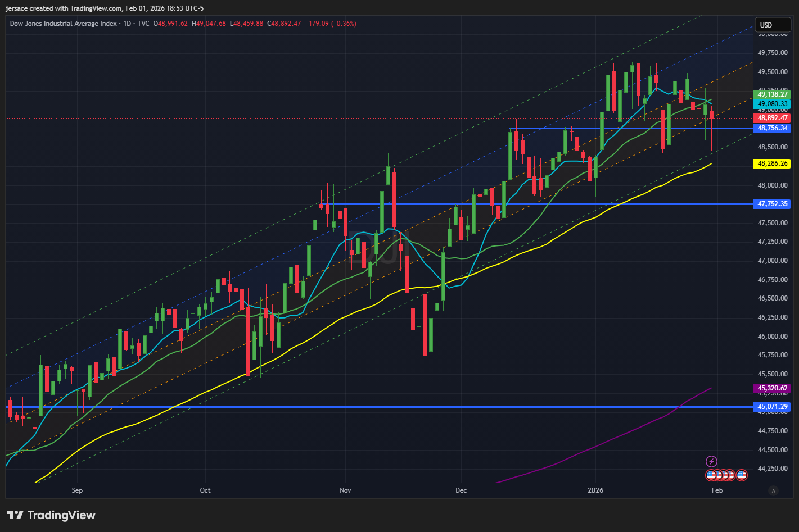This screenshot has height=532, width=799.
Task: Click the green 49,138.27 price label
Action: coord(772,94)
